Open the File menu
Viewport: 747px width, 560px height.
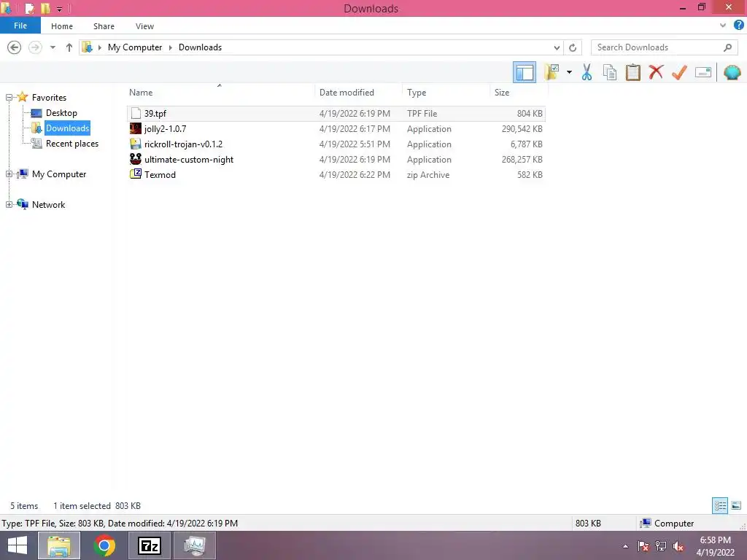coord(20,26)
